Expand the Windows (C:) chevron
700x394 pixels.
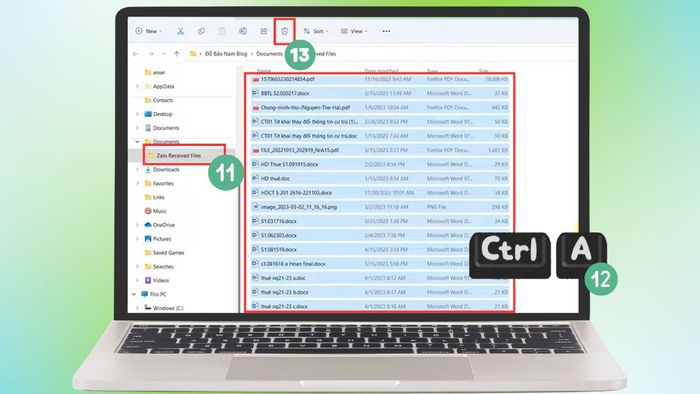[x=138, y=308]
